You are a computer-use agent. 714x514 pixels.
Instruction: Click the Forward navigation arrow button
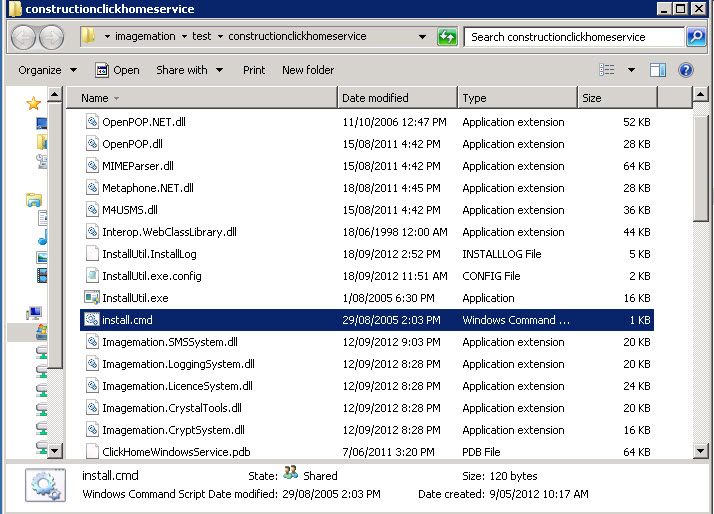(x=52, y=37)
